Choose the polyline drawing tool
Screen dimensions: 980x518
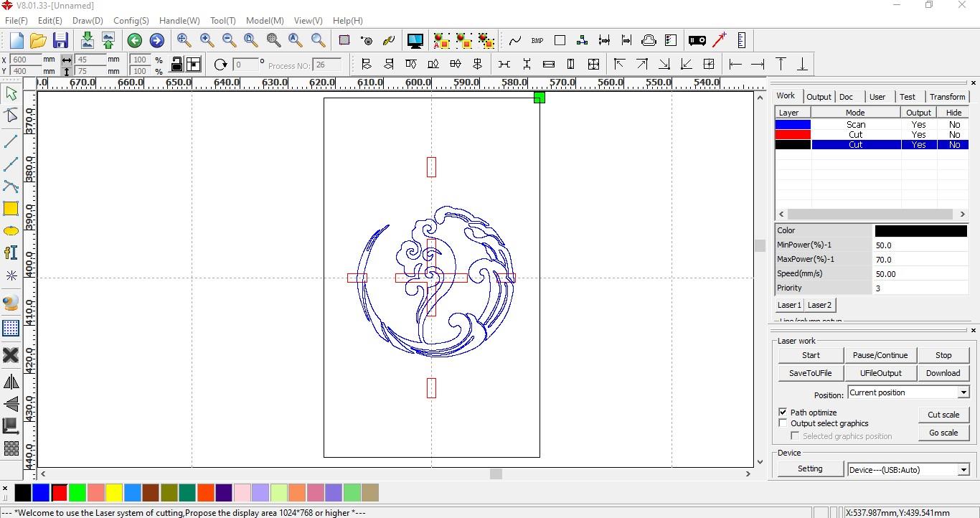point(11,164)
